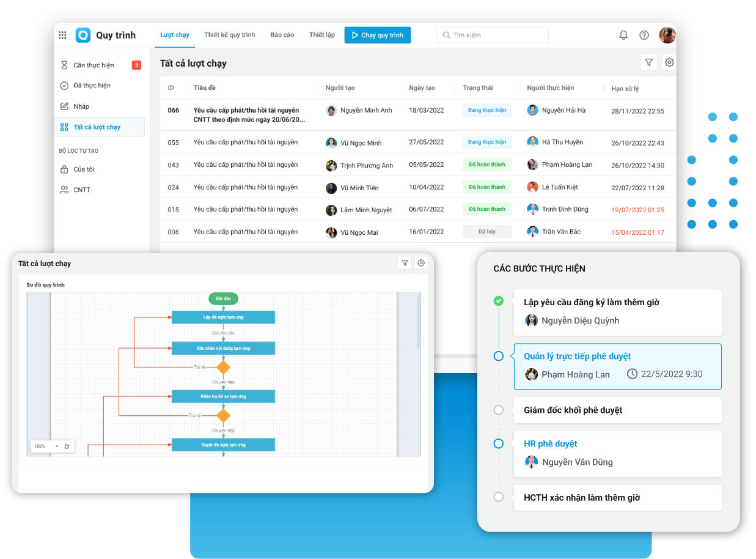Open the 100% zoom level dropdown
Screen dimensions: 756x559
(x=56, y=446)
